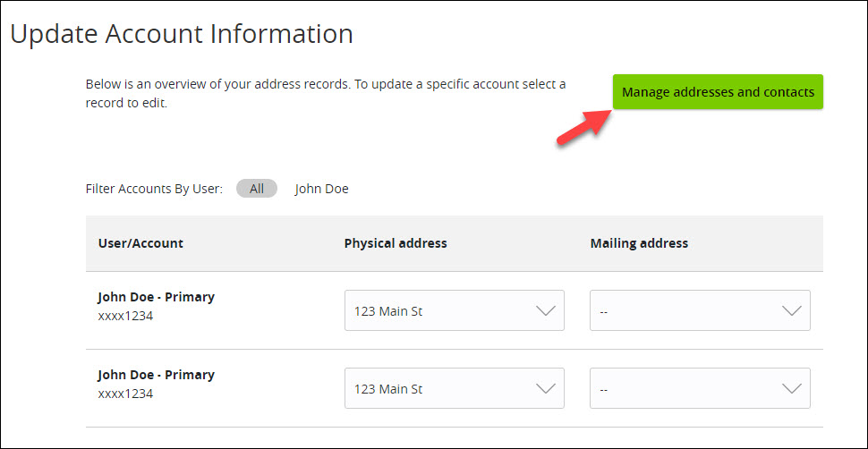Click the Physical address column header
The width and height of the screenshot is (868, 449).
(396, 243)
